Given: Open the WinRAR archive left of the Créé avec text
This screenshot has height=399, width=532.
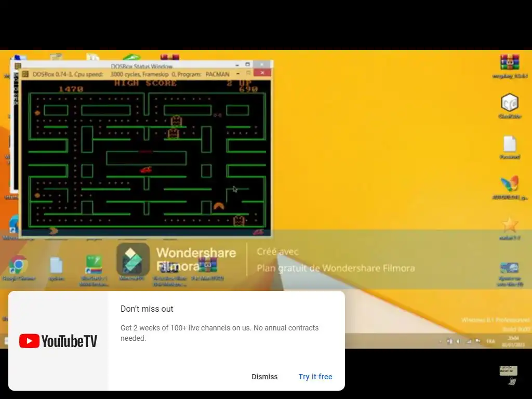Looking at the screenshot, I should [x=207, y=268].
